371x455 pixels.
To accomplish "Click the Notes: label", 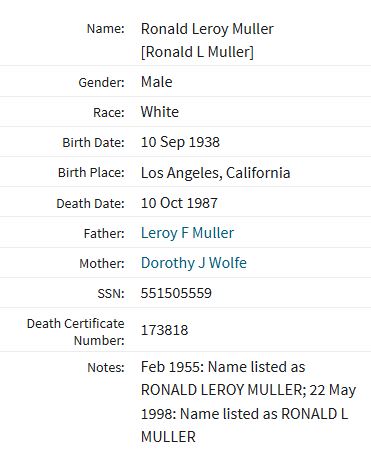I will (x=106, y=368).
